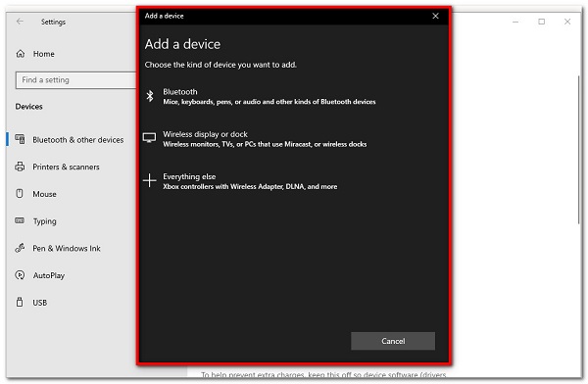
Task: Open the Bluetooth & other devices page
Action: click(x=78, y=139)
